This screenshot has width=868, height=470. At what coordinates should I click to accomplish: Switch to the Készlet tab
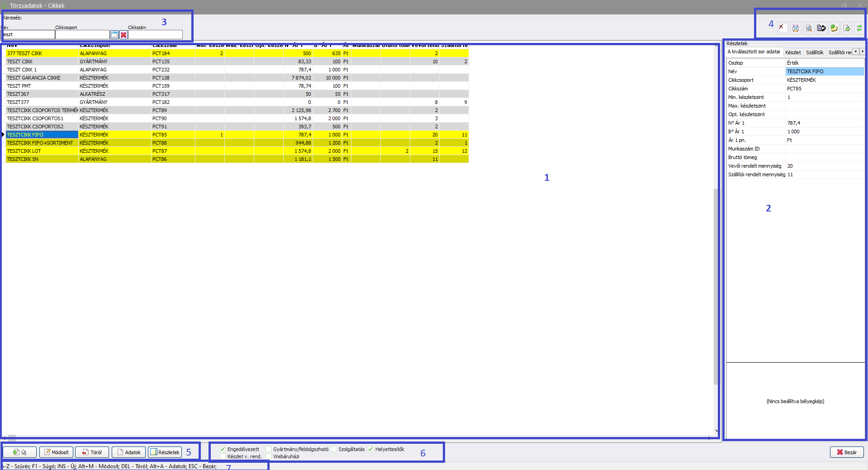pos(792,52)
